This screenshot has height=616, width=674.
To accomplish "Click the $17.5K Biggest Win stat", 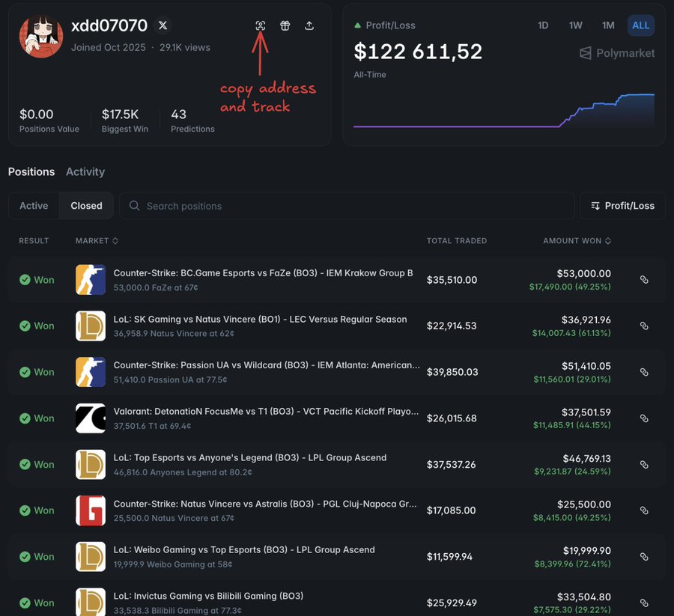I will point(124,121).
